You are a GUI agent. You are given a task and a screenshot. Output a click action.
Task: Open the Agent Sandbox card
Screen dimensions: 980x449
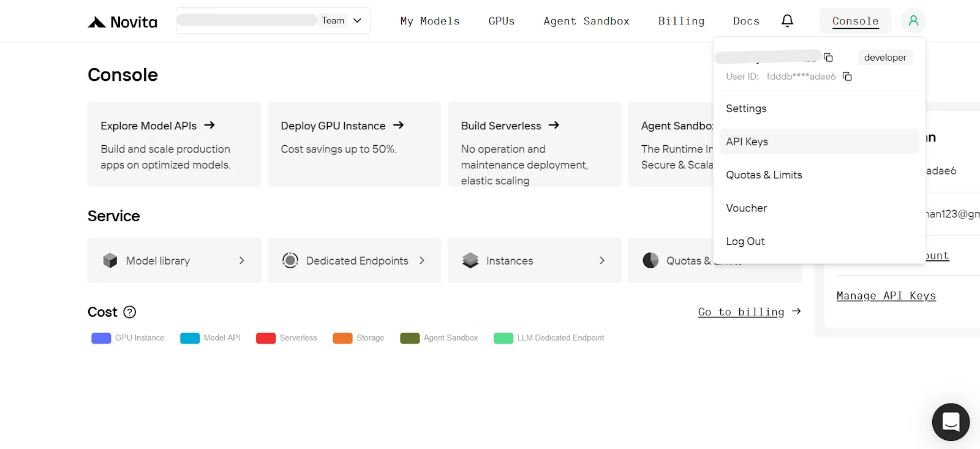[x=671, y=145]
